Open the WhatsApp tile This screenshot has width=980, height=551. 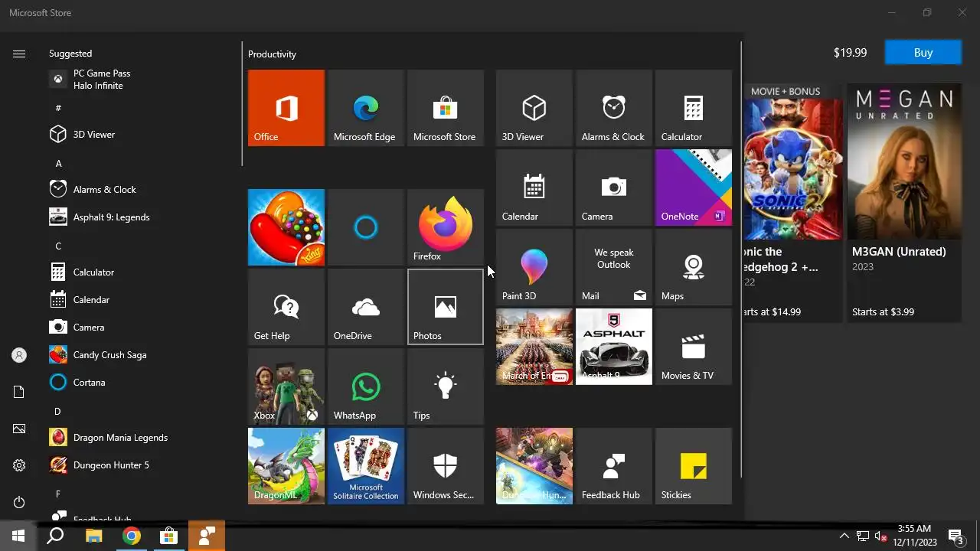(x=366, y=386)
